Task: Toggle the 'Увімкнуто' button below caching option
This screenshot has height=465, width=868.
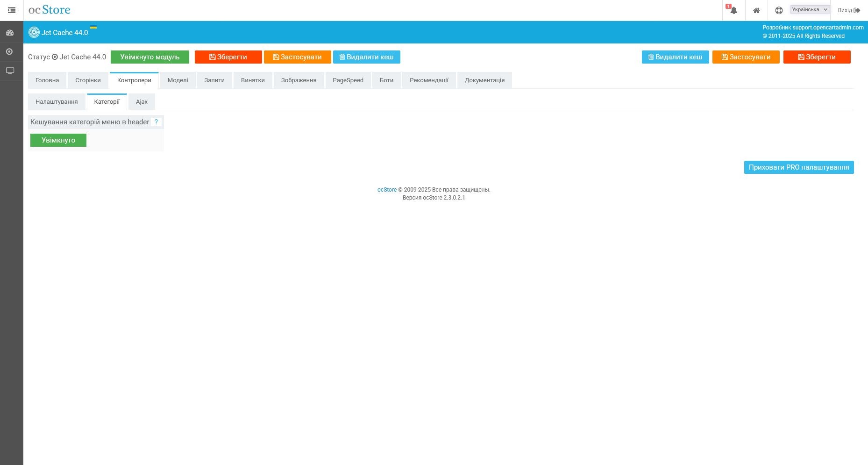Action: pyautogui.click(x=58, y=140)
